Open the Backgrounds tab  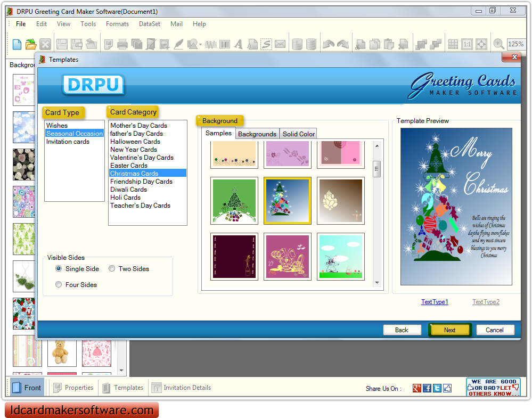click(257, 134)
